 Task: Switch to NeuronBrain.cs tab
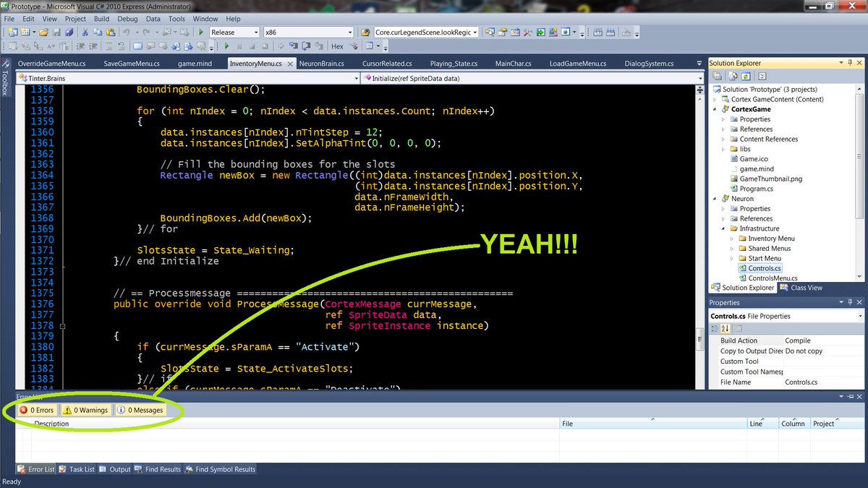pyautogui.click(x=321, y=64)
